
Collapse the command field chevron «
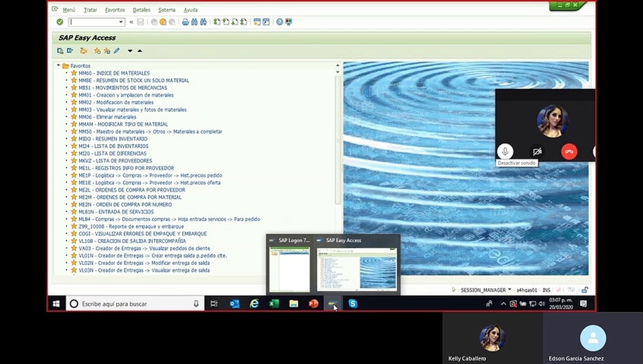point(131,22)
